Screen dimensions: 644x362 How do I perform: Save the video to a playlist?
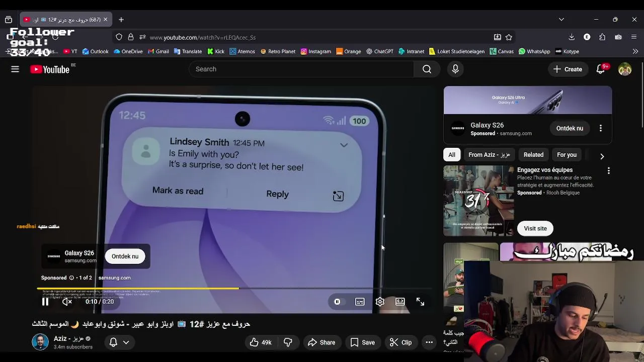[362, 342]
